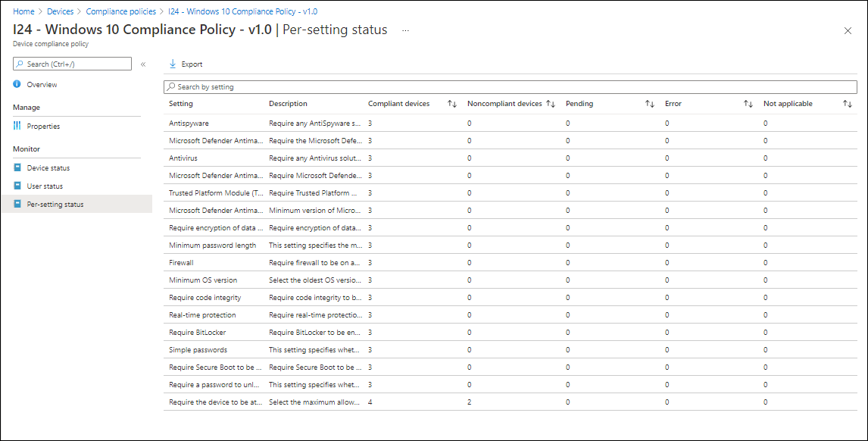This screenshot has height=441, width=868.
Task: Click the Description column header
Action: [x=288, y=104]
